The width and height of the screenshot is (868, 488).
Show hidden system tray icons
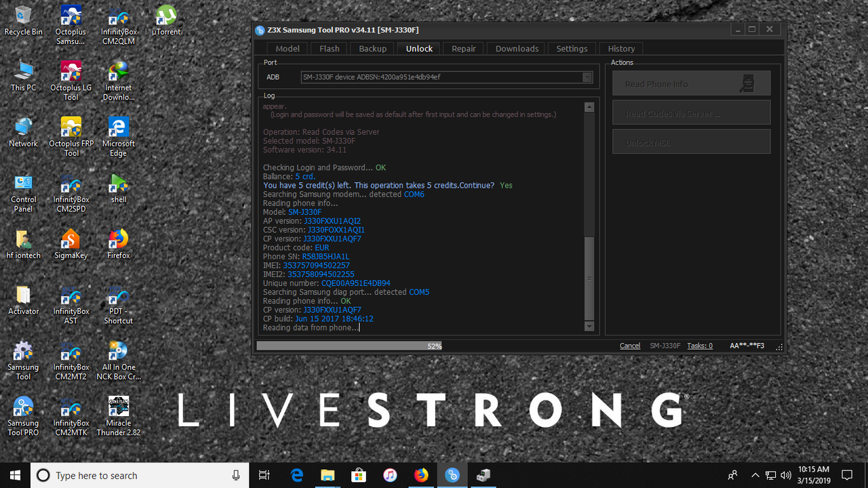point(755,475)
